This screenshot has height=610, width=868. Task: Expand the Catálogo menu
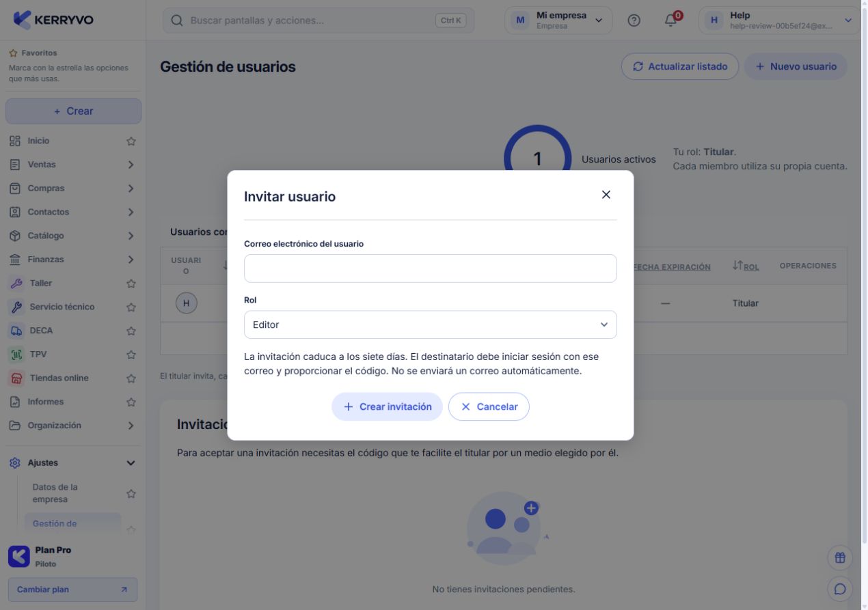131,236
